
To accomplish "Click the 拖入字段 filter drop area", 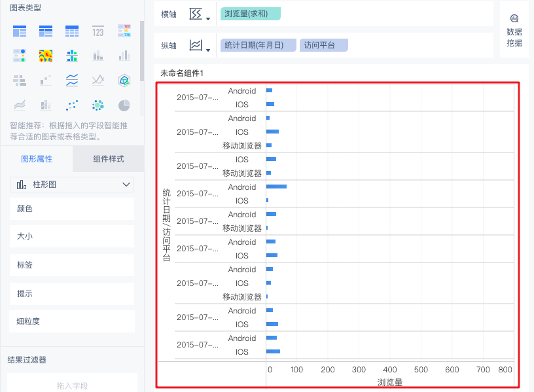I will tap(72, 385).
